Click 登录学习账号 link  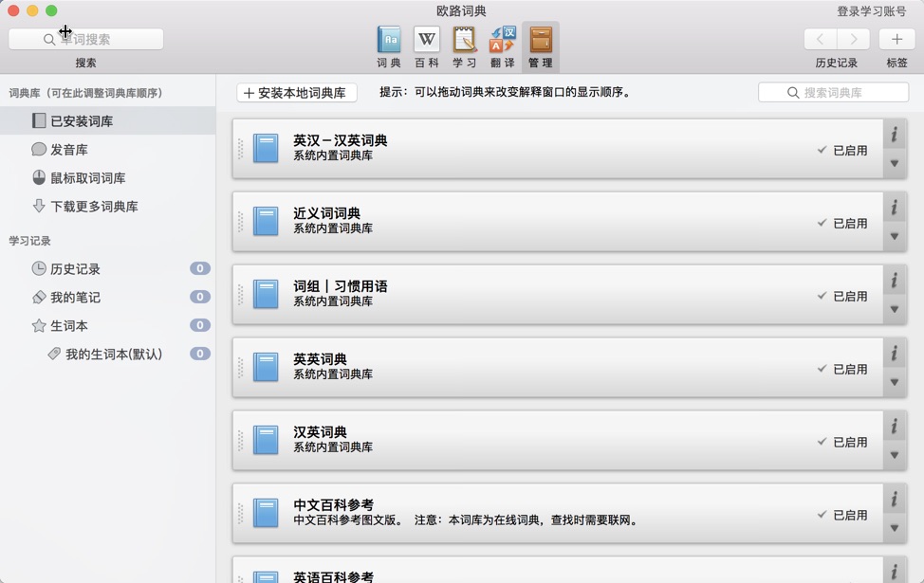pos(872,11)
